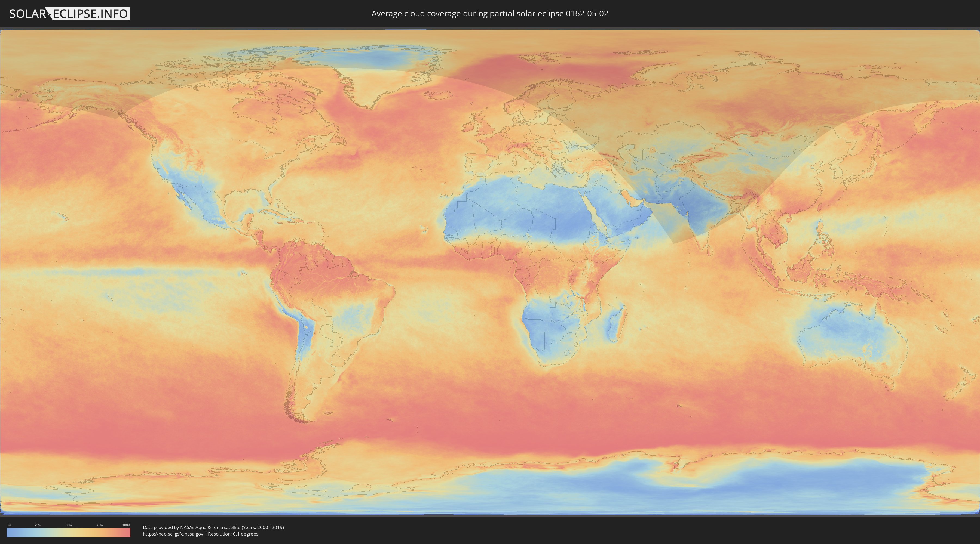Click the 50% label on legend

[69, 525]
